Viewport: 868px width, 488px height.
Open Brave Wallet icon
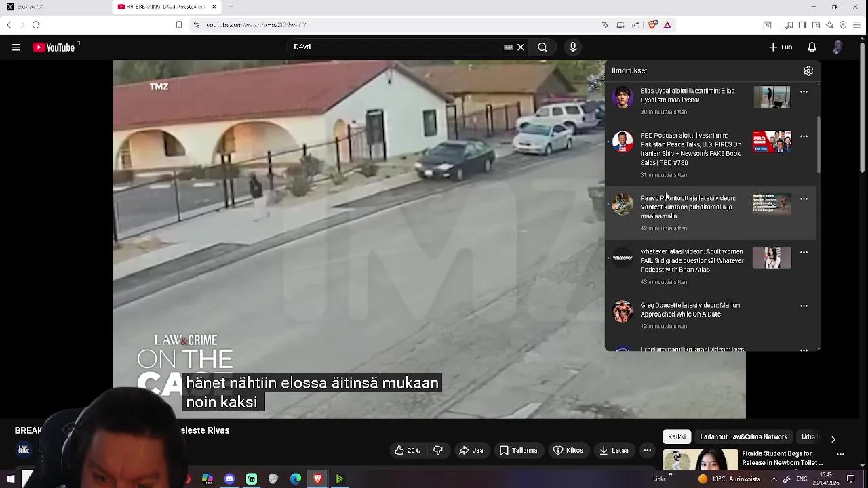pyautogui.click(x=816, y=25)
